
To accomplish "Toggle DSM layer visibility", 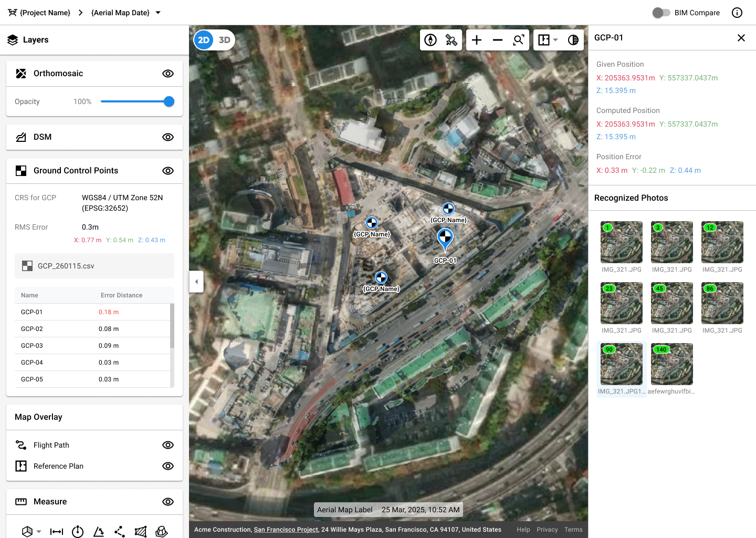I will [x=168, y=137].
